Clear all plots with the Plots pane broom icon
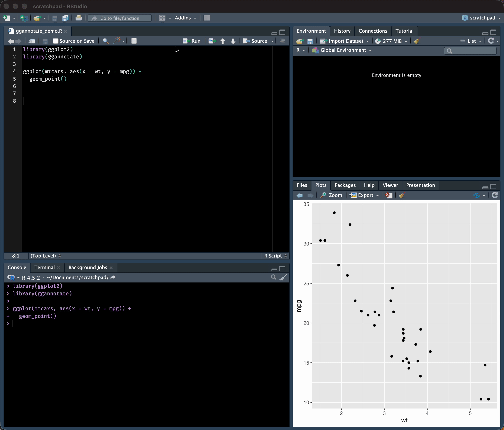The height and width of the screenshot is (430, 504). 402,195
